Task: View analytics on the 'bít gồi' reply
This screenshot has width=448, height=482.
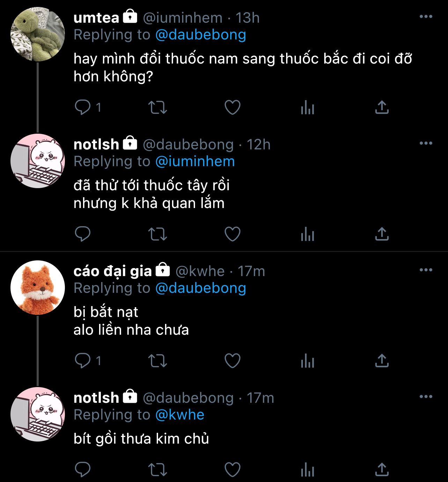Action: pos(307,470)
